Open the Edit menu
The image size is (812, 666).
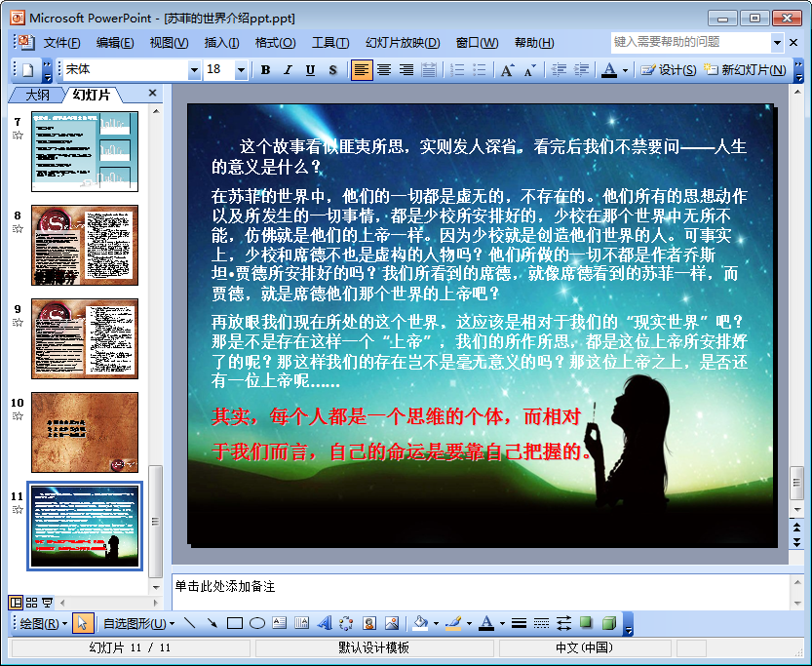click(x=114, y=43)
